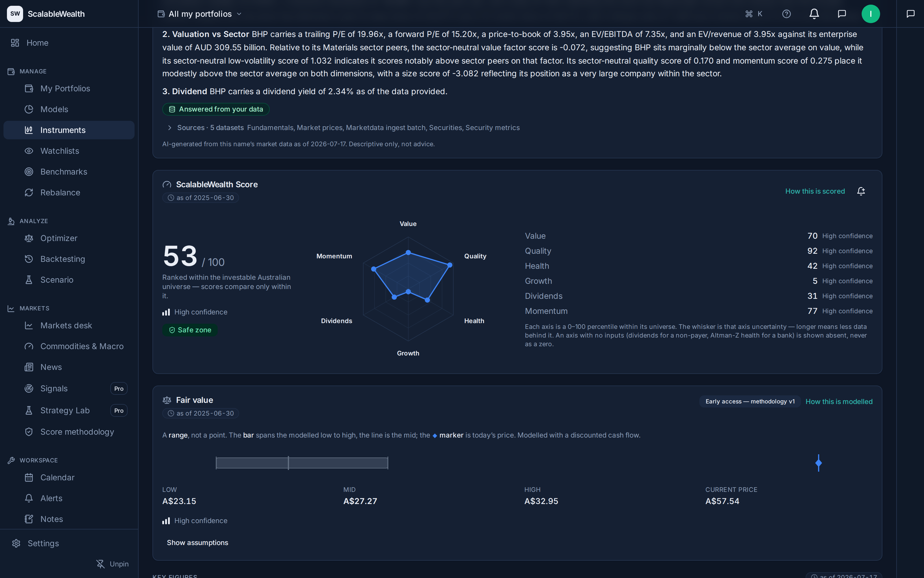Click the Alerts bell icon in sidebar

[x=29, y=499]
